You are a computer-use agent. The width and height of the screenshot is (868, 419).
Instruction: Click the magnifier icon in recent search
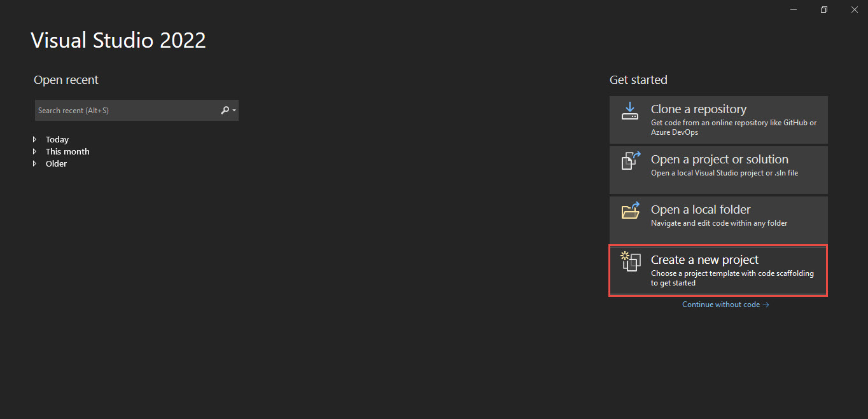pos(225,111)
